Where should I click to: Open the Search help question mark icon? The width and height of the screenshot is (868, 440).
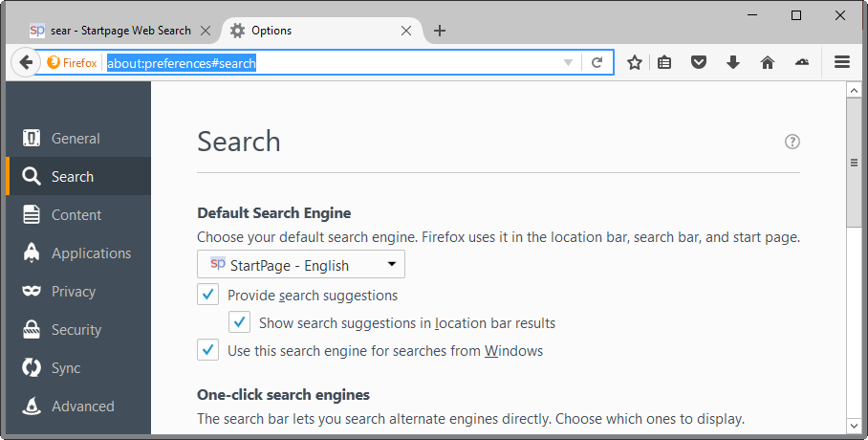point(792,142)
